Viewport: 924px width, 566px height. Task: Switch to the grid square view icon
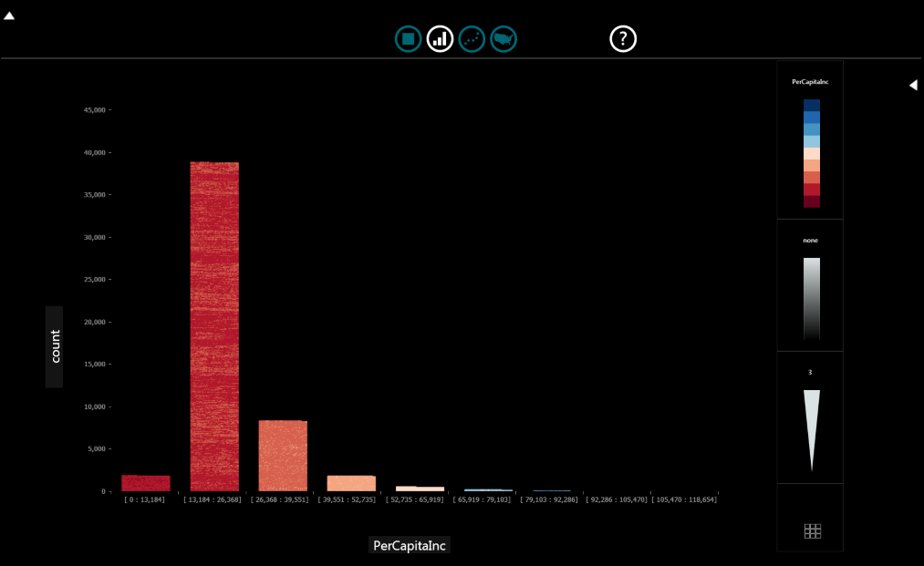point(409,39)
